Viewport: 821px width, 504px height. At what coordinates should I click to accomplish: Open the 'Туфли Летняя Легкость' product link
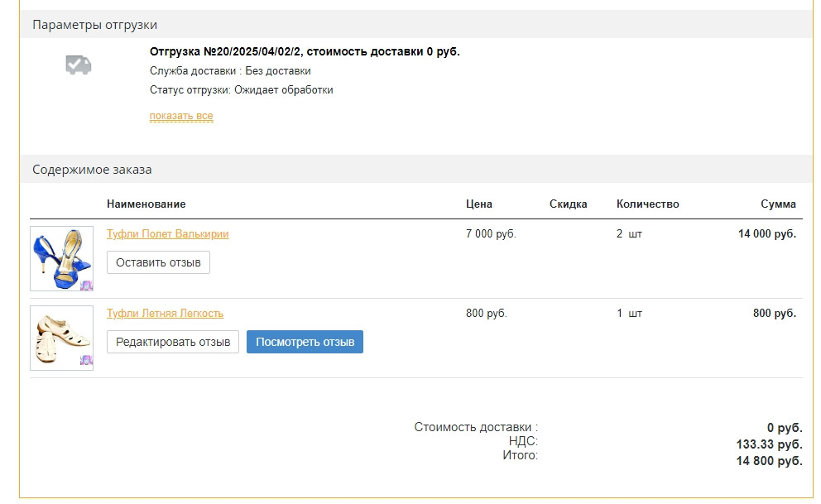(165, 314)
